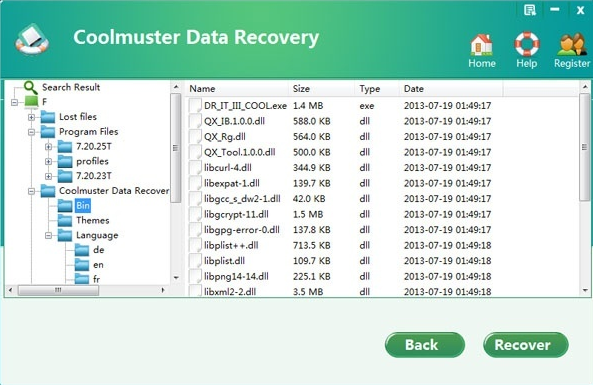The width and height of the screenshot is (593, 385).
Task: Click the Themes folder icon
Action: 65,220
